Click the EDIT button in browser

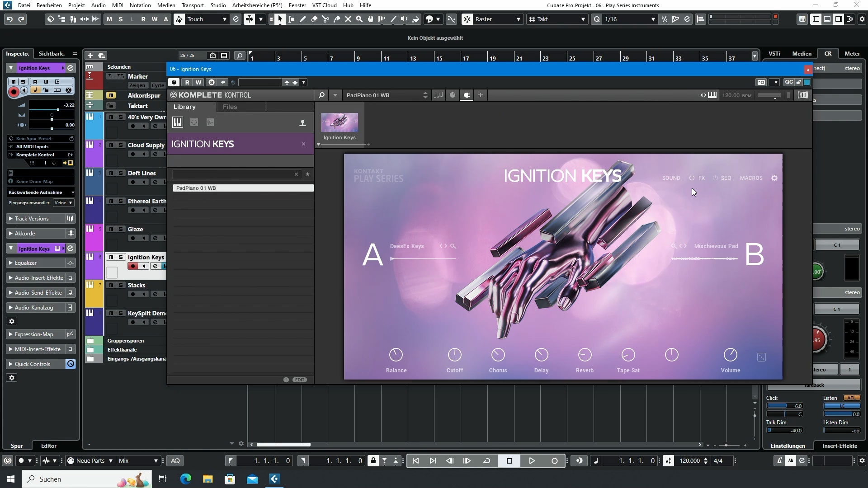click(300, 380)
